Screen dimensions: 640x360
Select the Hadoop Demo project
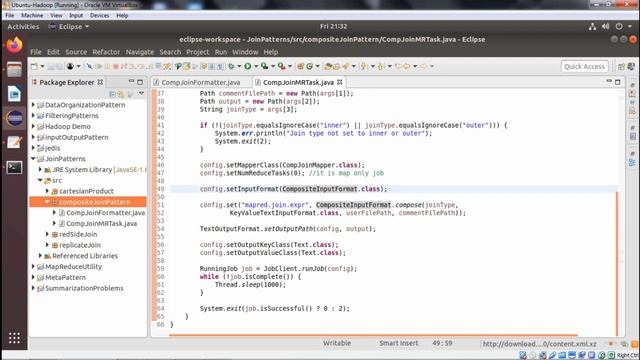[67, 127]
